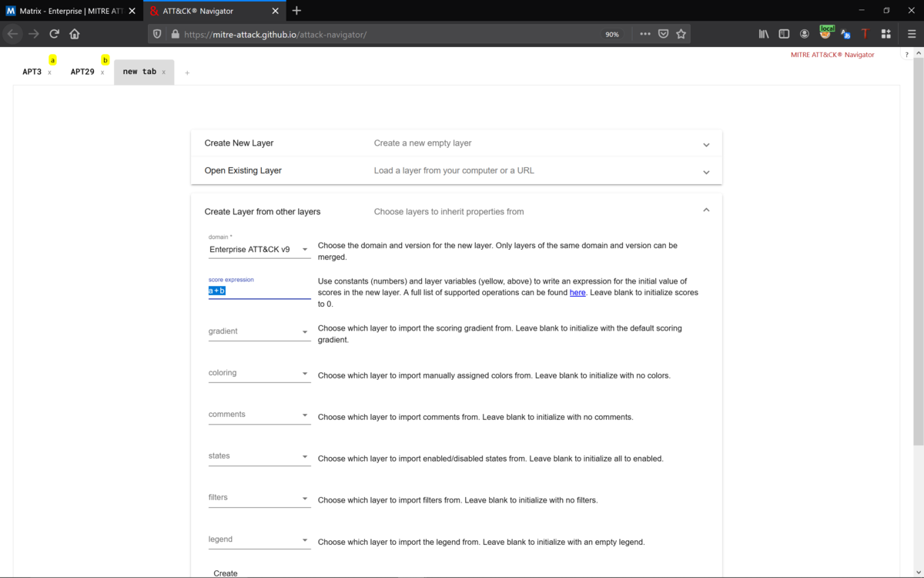The height and width of the screenshot is (578, 924).
Task: Reset the 90% zoom indicator
Action: coord(612,34)
